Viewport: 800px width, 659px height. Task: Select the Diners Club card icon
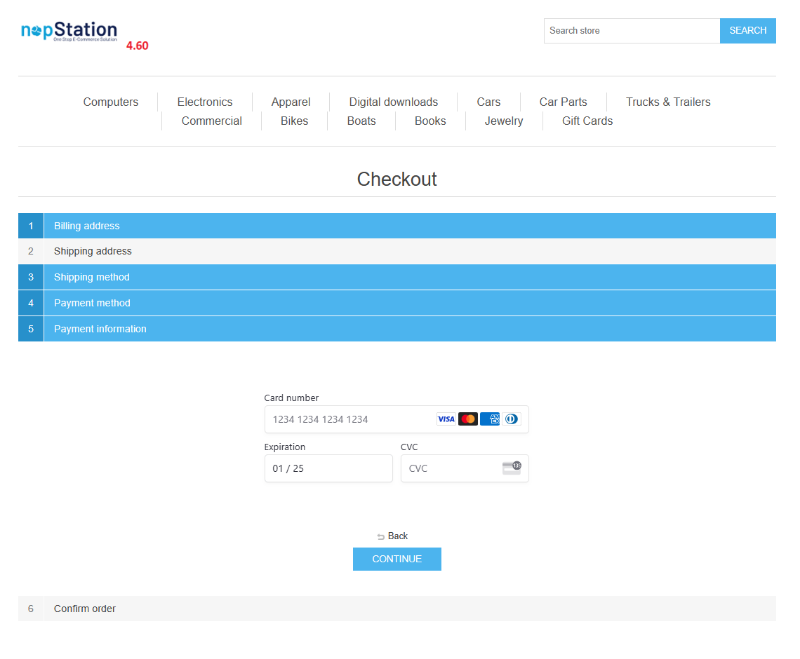pos(511,419)
